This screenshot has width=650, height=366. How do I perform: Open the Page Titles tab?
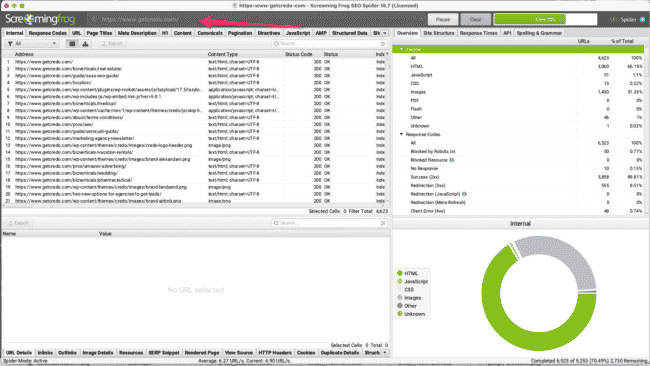pos(99,33)
